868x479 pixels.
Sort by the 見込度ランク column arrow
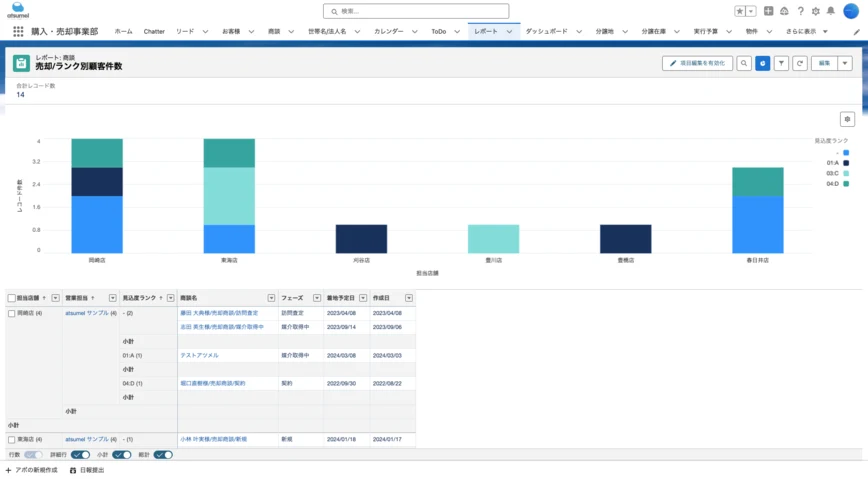161,298
